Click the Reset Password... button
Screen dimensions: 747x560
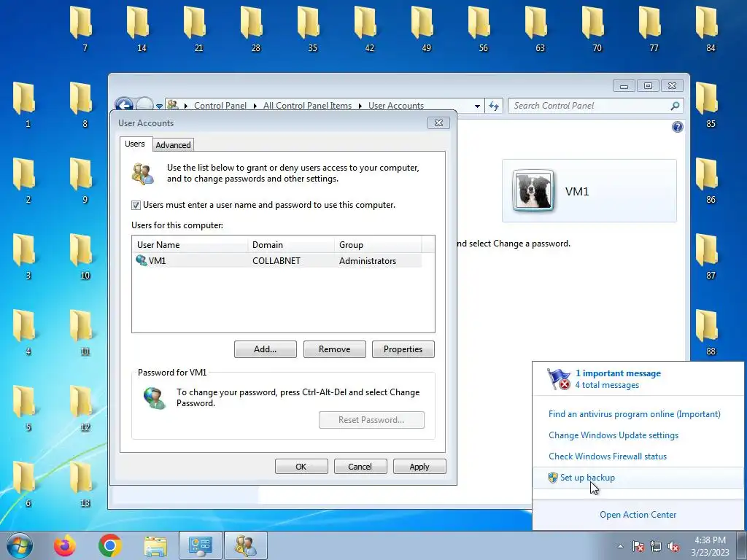(371, 420)
